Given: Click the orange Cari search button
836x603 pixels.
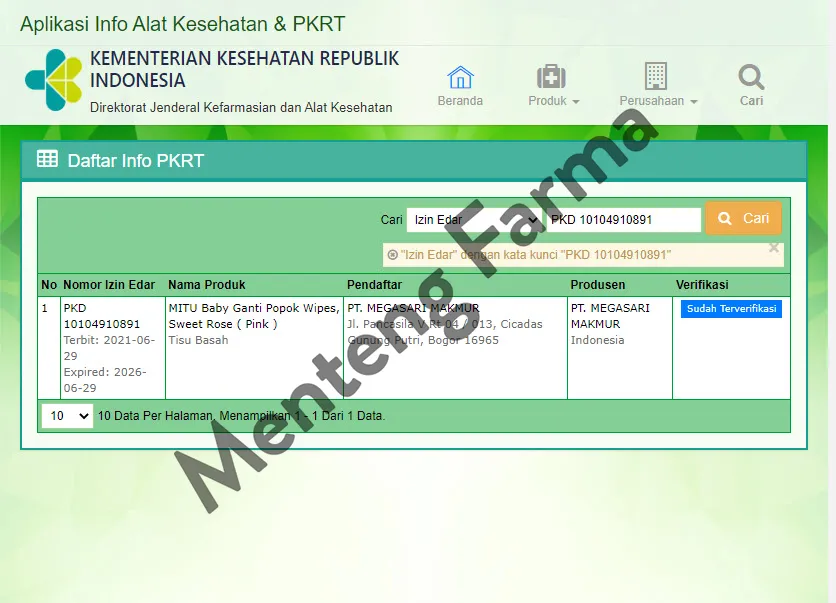Looking at the screenshot, I should tap(743, 218).
